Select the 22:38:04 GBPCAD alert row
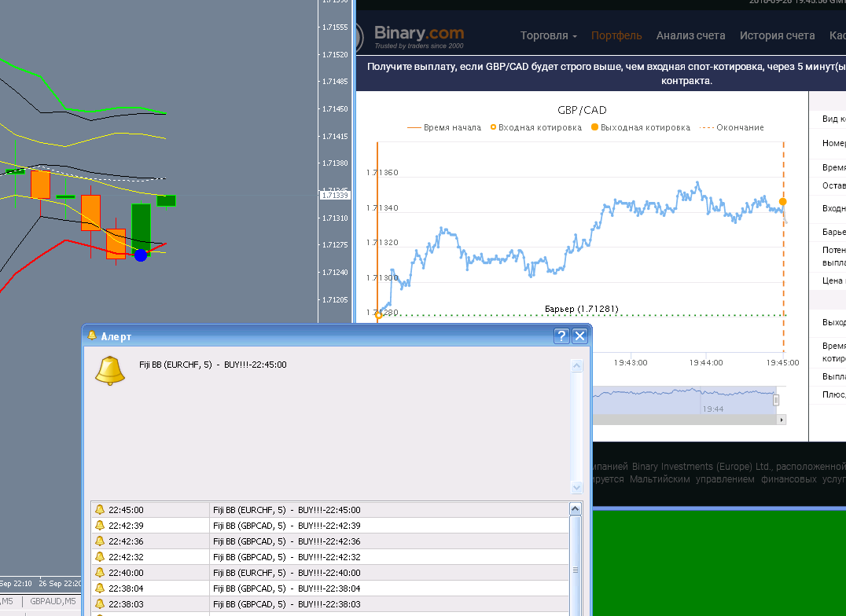The image size is (846, 616). [330, 588]
